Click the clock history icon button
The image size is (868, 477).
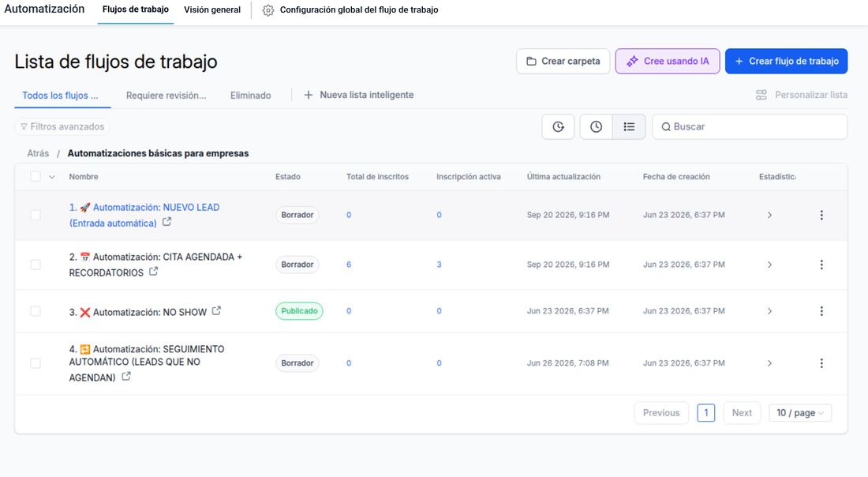597,127
